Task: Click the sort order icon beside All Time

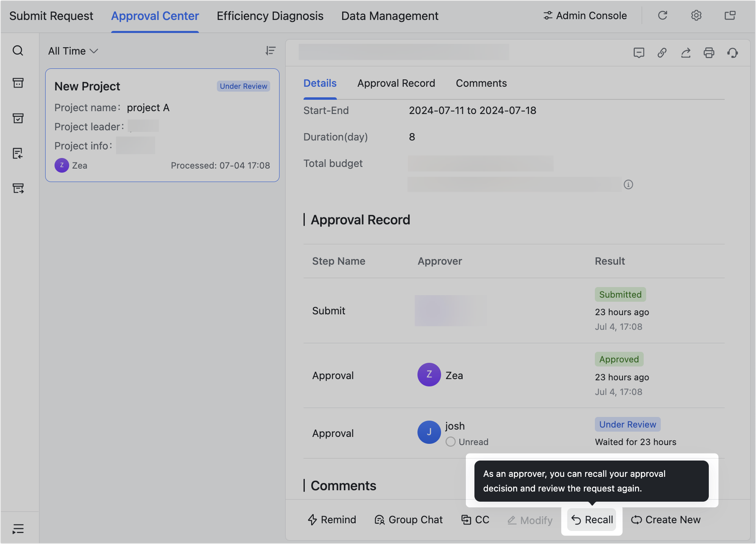Action: pyautogui.click(x=271, y=50)
